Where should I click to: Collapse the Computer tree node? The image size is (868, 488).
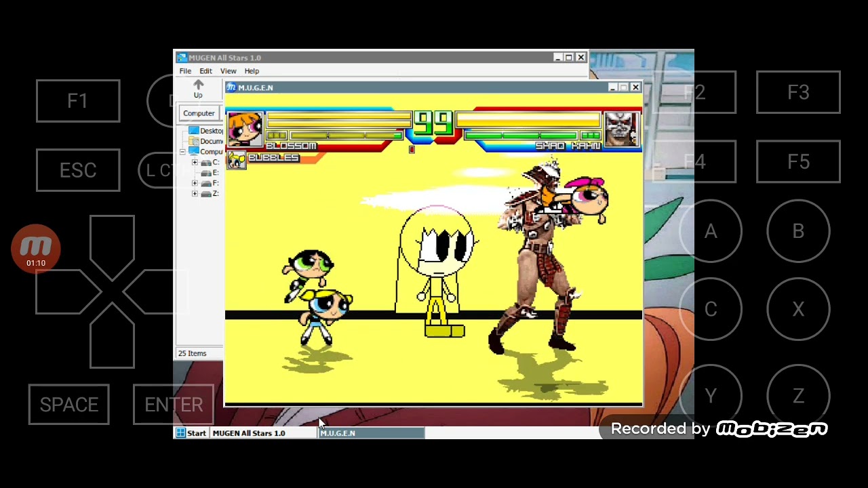click(x=182, y=152)
